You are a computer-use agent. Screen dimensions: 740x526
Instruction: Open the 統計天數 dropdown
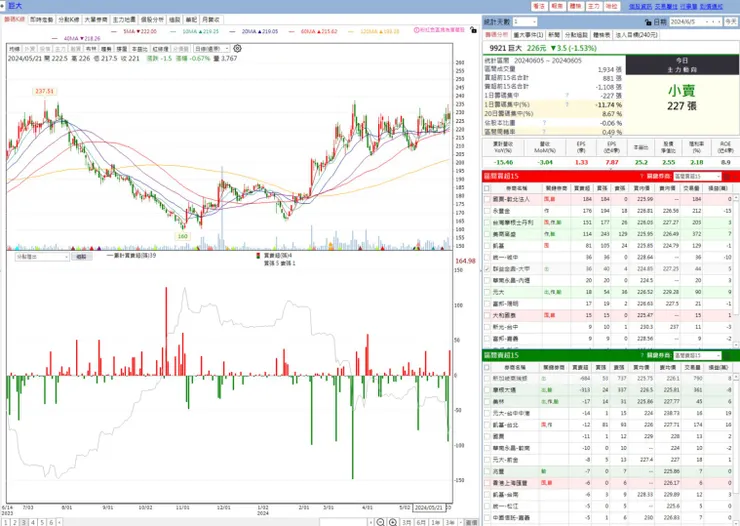pos(525,22)
